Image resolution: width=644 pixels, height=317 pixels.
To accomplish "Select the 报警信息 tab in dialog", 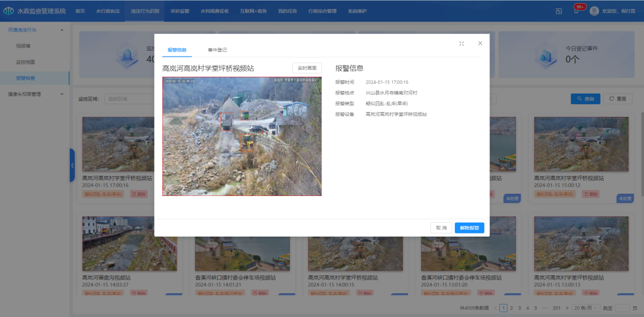I will tap(177, 50).
